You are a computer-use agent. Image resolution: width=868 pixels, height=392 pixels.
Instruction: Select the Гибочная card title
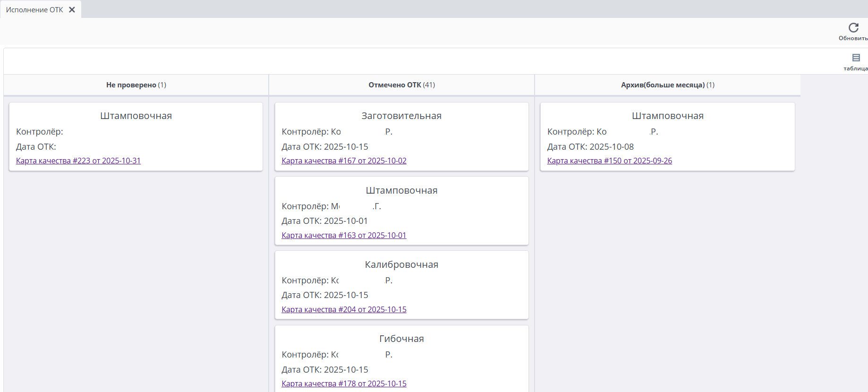[401, 339]
